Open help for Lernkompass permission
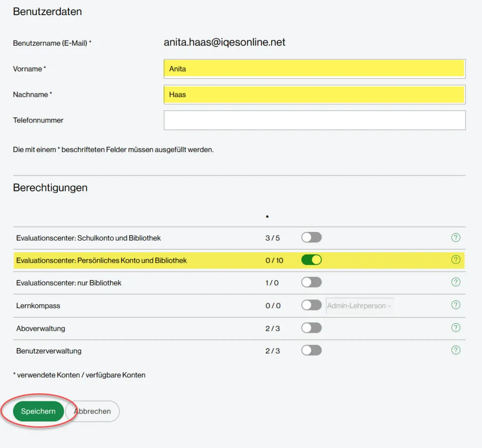Image resolution: width=482 pixels, height=448 pixels. click(x=456, y=304)
